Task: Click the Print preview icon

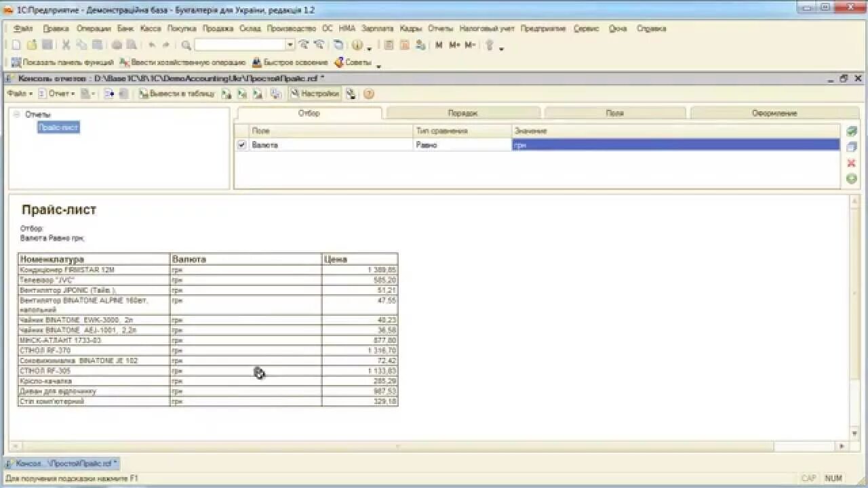Action: coord(132,45)
